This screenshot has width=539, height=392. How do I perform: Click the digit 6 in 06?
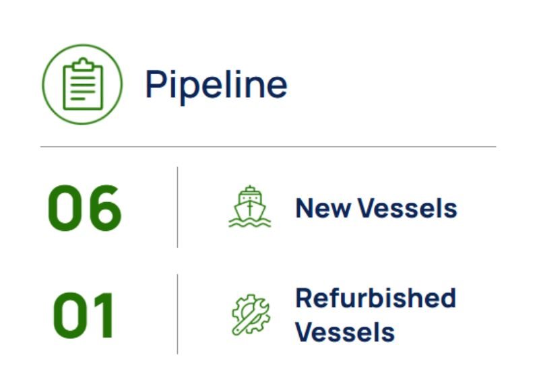tap(104, 208)
